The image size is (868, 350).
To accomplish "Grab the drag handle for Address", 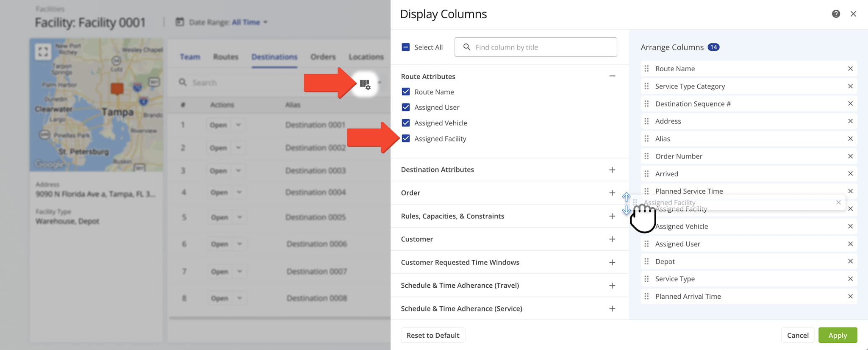I will tap(646, 121).
